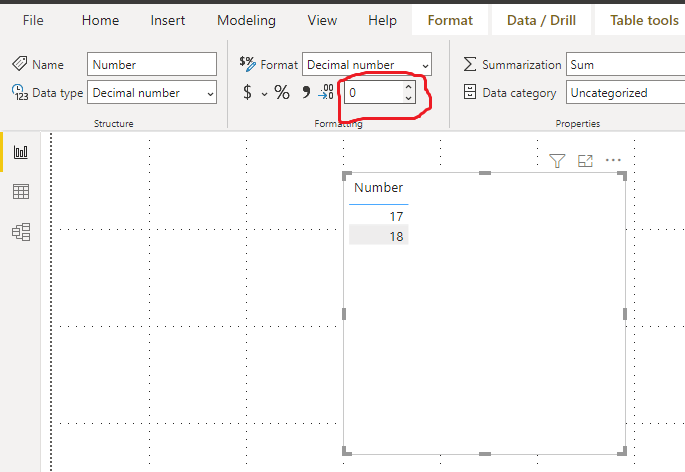Open the visual's Filter icon
Image resolution: width=685 pixels, height=472 pixels.
click(557, 161)
